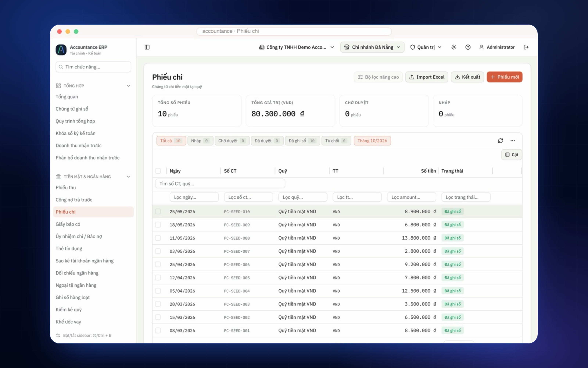This screenshot has width=588, height=368.
Task: Select the Chờ duyệt filter tab
Action: (232, 141)
